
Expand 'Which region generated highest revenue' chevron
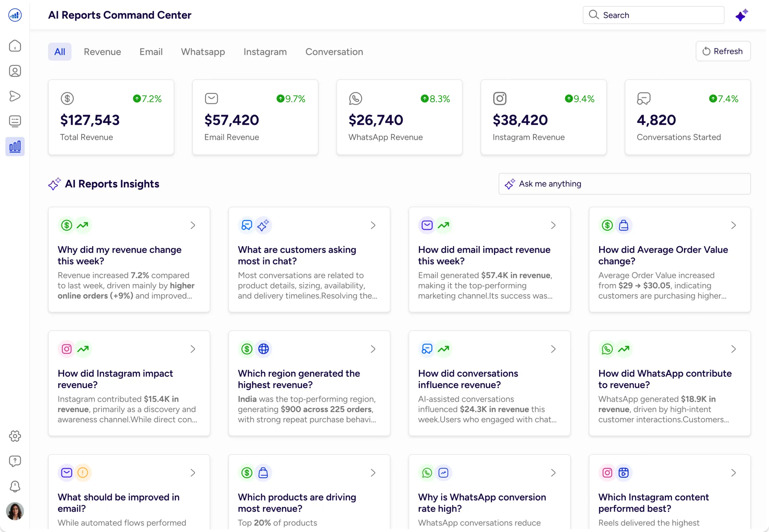pos(373,349)
